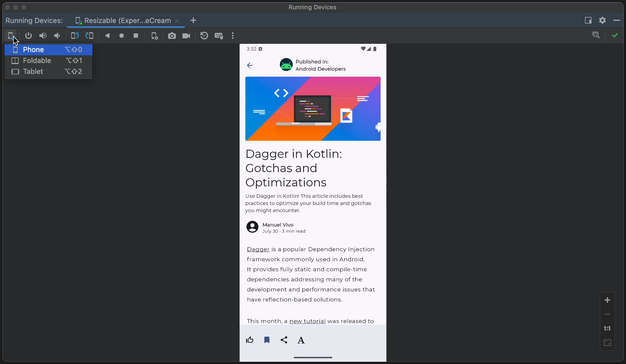Take a screenshot of the virtual device
The image size is (626, 364).
(172, 36)
